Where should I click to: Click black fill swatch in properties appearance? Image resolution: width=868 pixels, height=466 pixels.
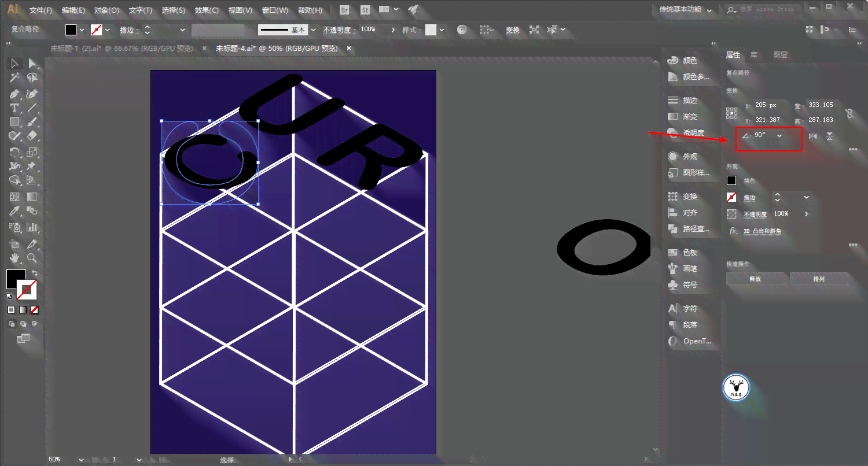pyautogui.click(x=732, y=180)
